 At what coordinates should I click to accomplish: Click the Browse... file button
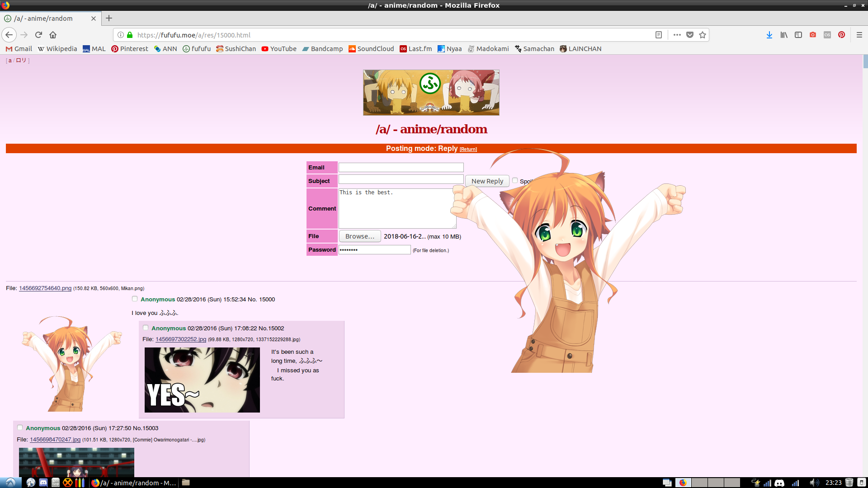(360, 236)
